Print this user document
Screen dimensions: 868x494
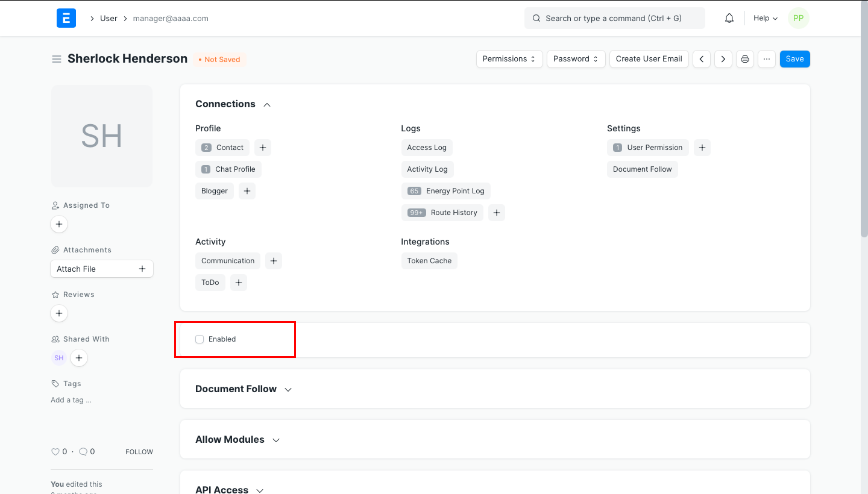745,59
